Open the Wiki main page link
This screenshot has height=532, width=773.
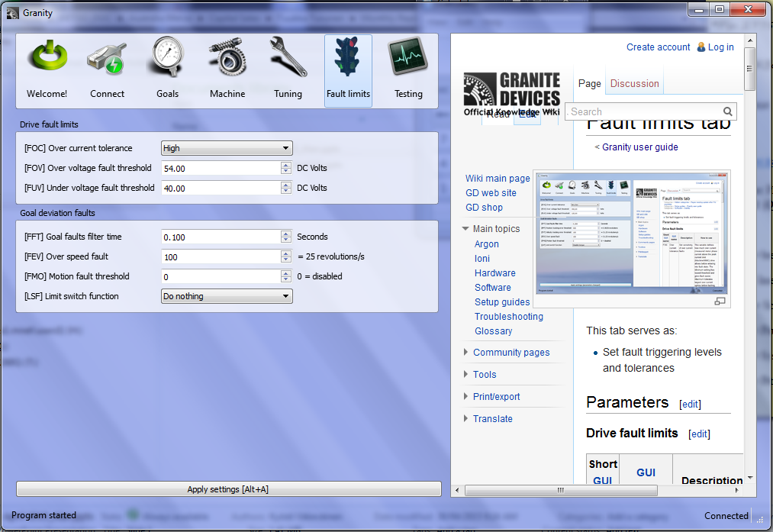pyautogui.click(x=498, y=178)
